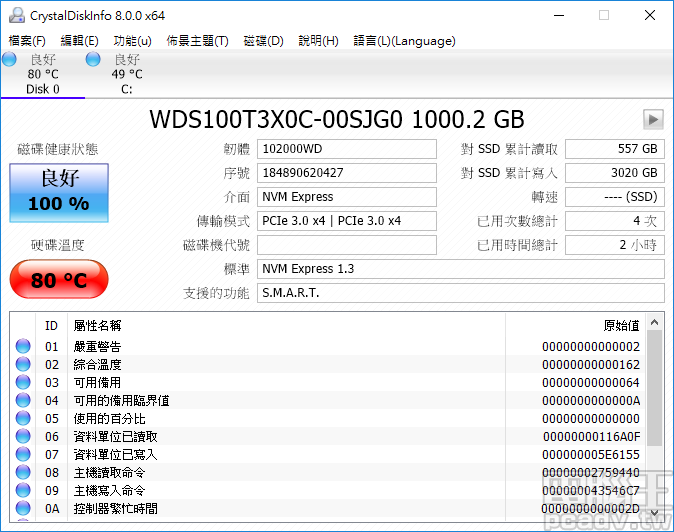Click the firmware field 102000WD
The image size is (674, 532).
tap(347, 149)
